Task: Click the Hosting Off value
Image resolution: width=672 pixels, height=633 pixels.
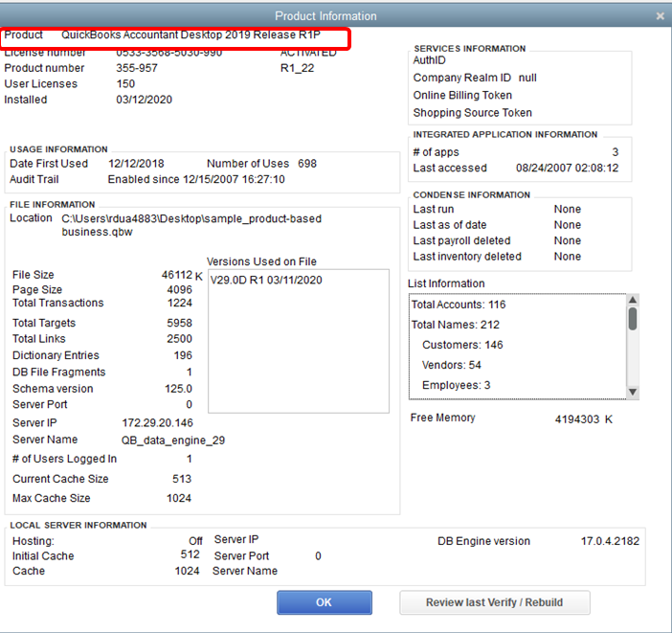Action: pyautogui.click(x=195, y=541)
